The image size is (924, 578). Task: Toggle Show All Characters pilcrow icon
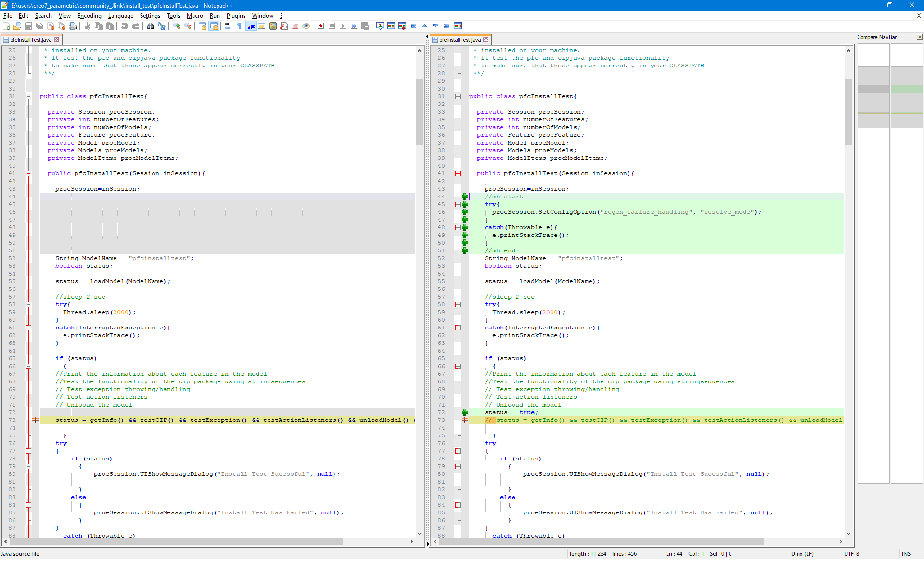click(240, 26)
